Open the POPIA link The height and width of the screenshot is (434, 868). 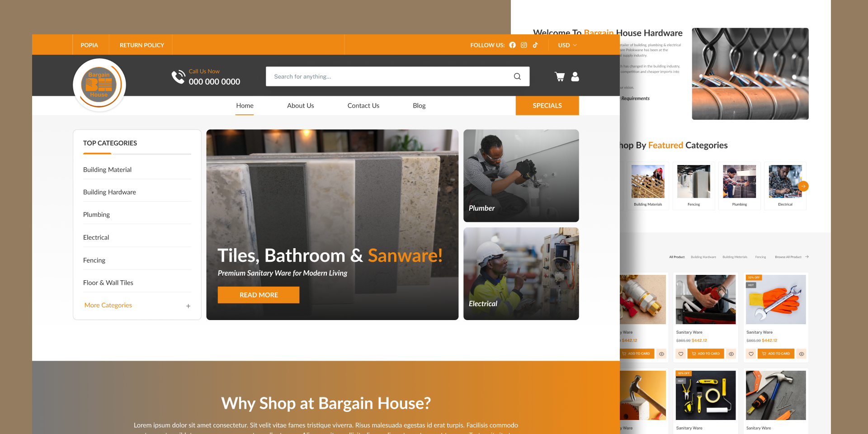click(x=90, y=45)
